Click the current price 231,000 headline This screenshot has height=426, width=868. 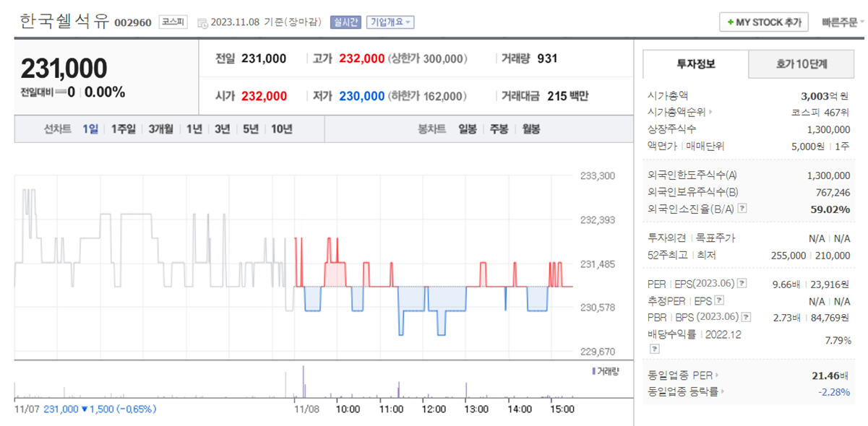point(64,68)
